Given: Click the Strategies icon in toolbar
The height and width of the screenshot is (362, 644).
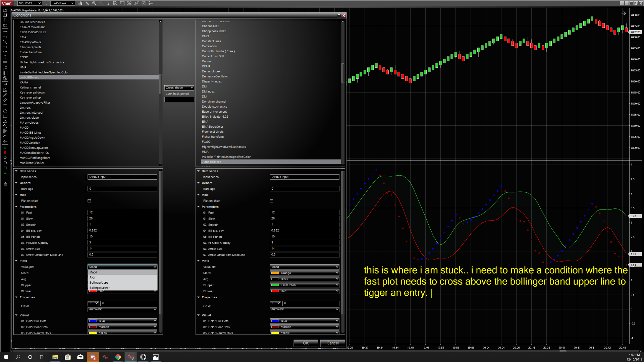Looking at the screenshot, I should coord(137,3).
